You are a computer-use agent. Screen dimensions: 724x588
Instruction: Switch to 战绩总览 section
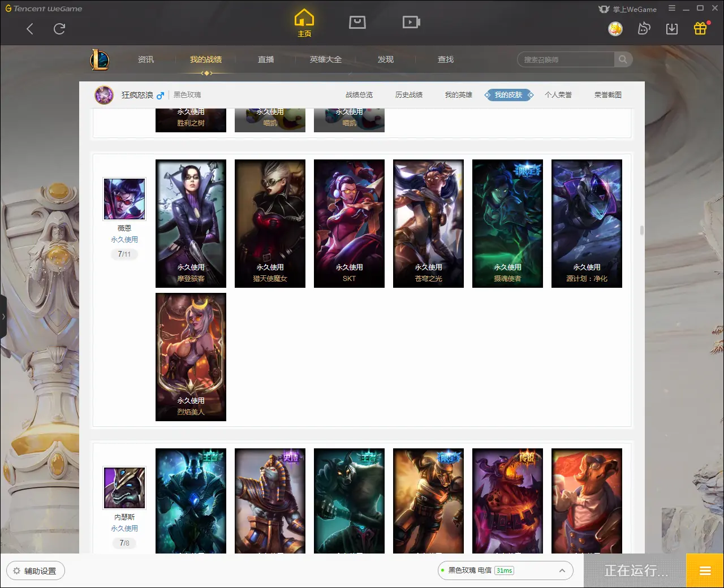tap(359, 95)
